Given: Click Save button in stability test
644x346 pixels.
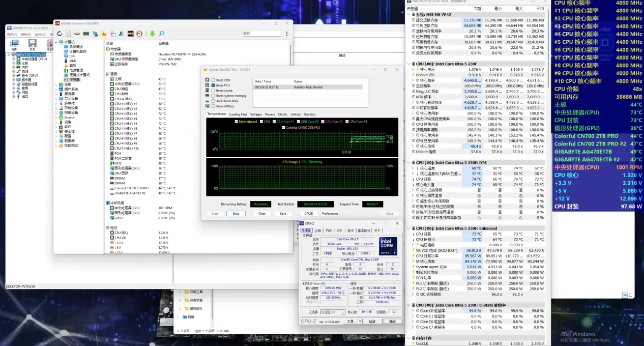Looking at the screenshot, I should tap(283, 214).
